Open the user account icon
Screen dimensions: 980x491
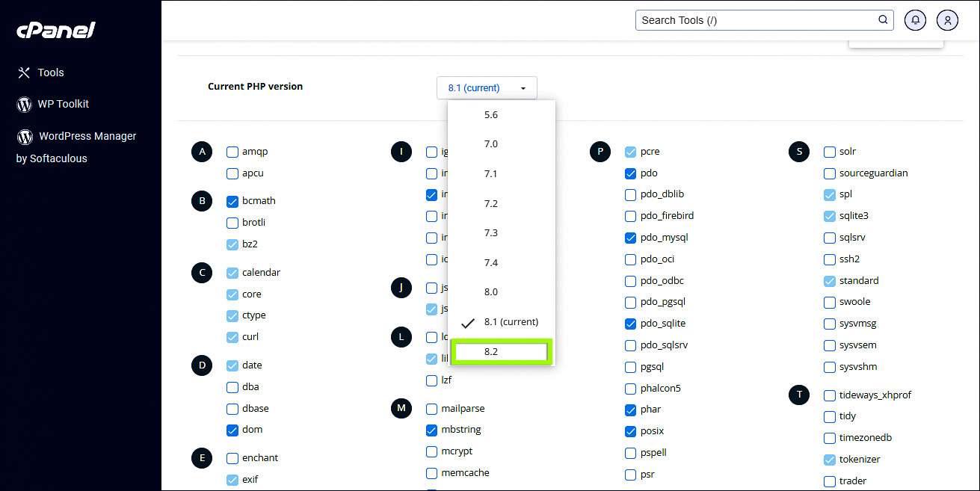coord(947,20)
